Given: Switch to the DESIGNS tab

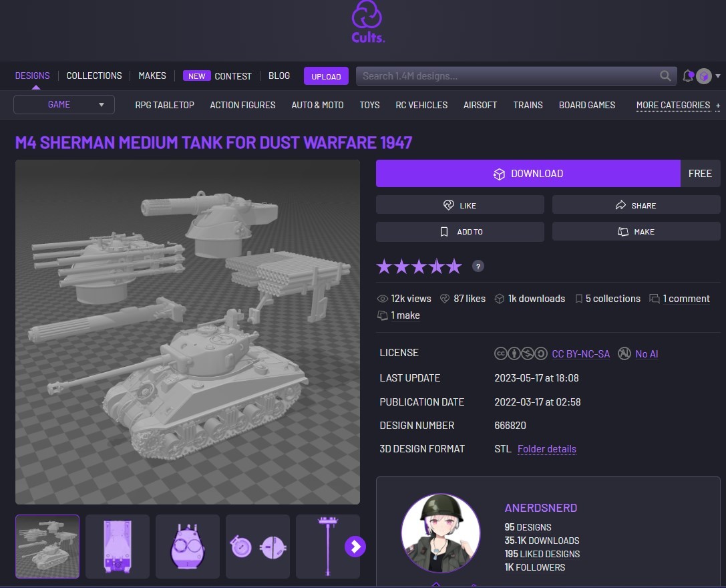Looking at the screenshot, I should click(33, 76).
